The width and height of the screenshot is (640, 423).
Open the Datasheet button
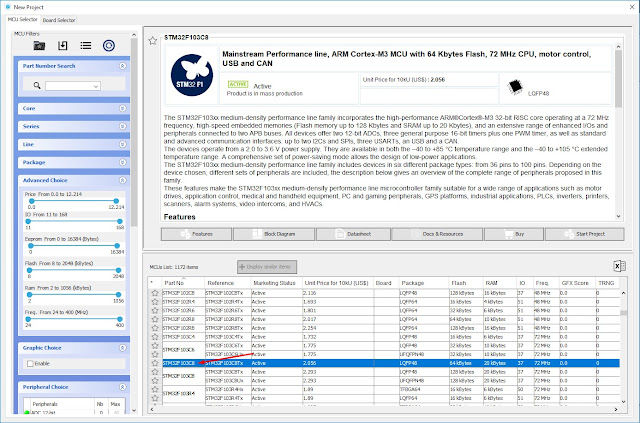[353, 234]
